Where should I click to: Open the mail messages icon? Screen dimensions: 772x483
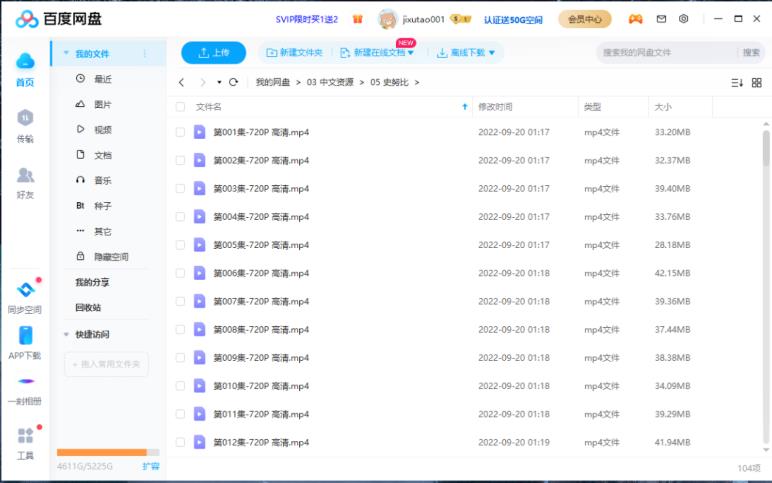coord(661,19)
